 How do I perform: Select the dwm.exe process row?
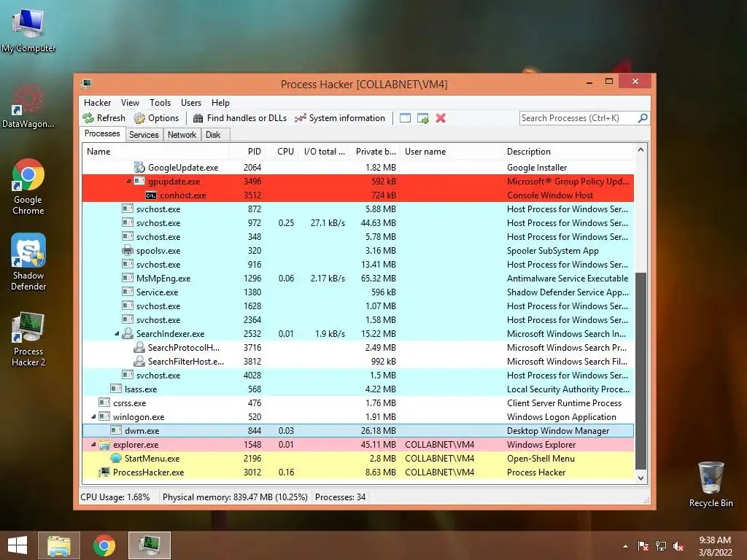click(358, 430)
